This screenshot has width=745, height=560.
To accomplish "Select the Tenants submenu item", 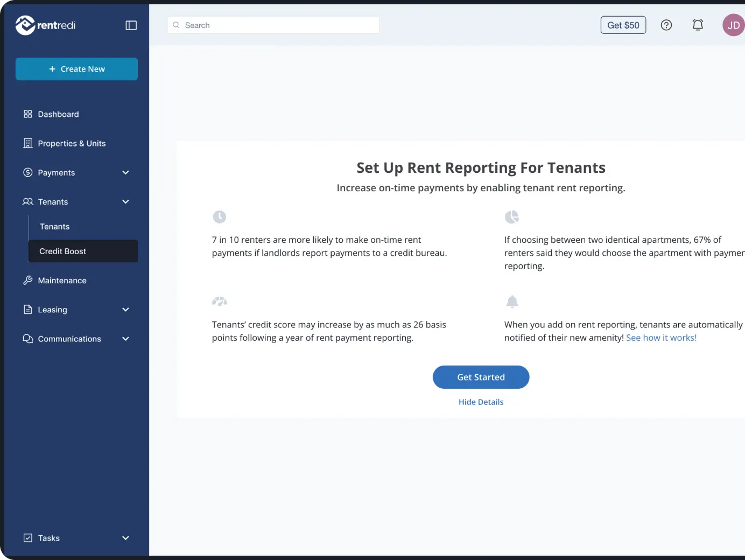I will 55,227.
